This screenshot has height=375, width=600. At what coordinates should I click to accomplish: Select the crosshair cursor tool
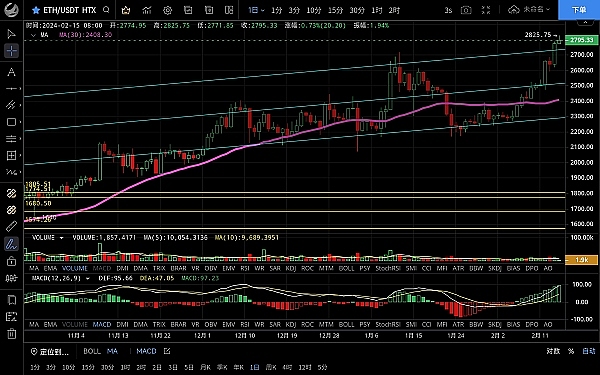tap(11, 51)
